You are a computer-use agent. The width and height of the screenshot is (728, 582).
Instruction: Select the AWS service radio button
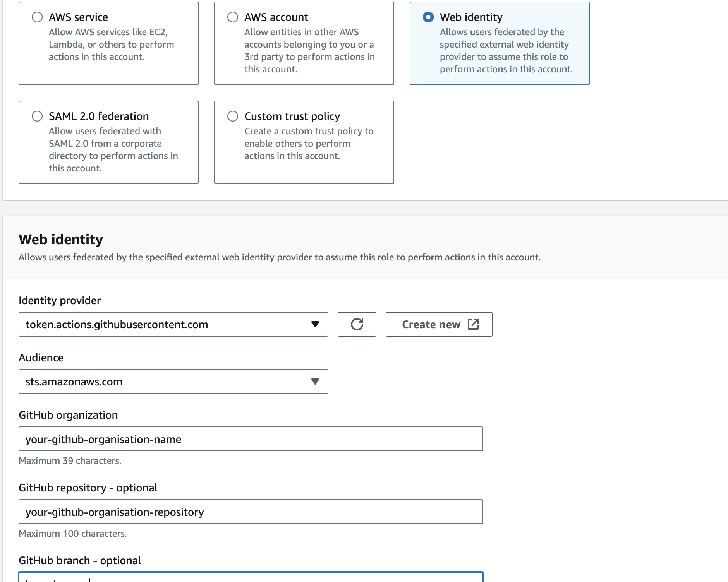click(x=37, y=17)
